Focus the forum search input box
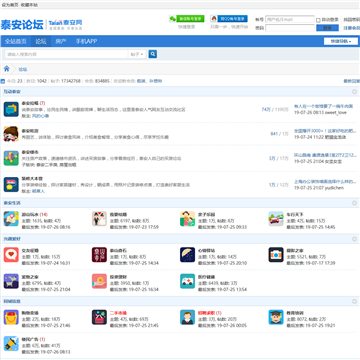This screenshot has height=360, width=360. pyautogui.click(x=66, y=54)
